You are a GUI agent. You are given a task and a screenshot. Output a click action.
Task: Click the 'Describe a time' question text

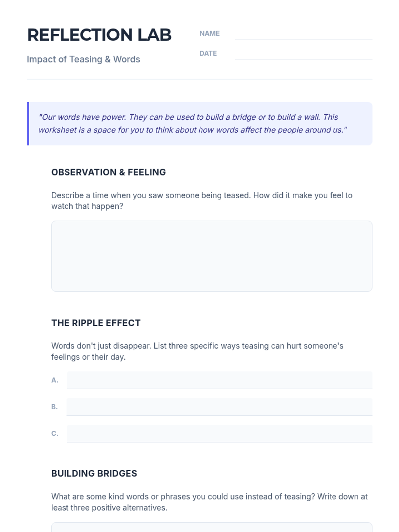coord(202,200)
